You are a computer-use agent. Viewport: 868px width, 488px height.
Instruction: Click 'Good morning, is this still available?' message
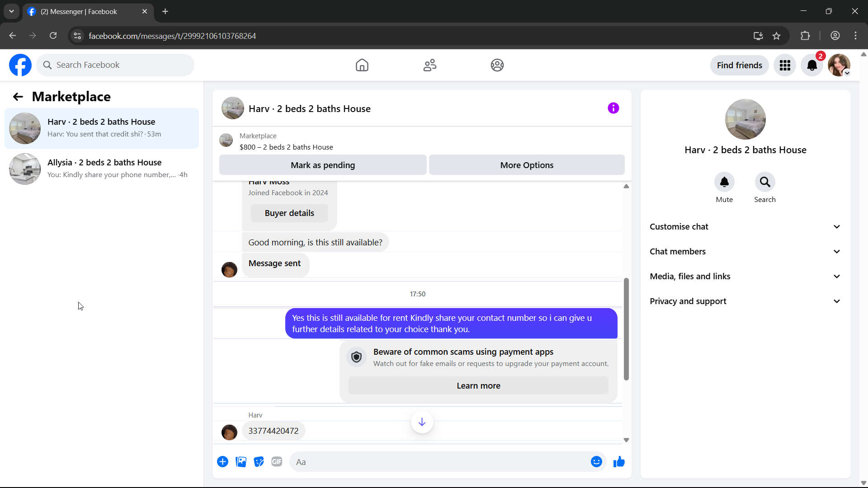pyautogui.click(x=315, y=243)
